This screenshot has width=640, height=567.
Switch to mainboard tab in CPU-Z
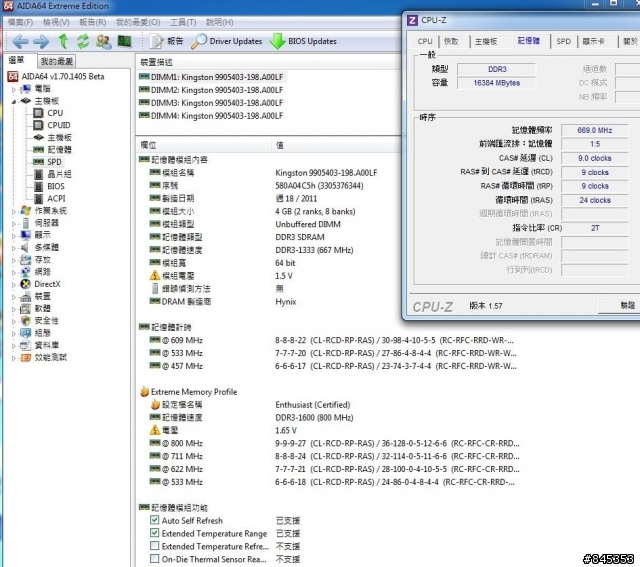pyautogui.click(x=486, y=41)
